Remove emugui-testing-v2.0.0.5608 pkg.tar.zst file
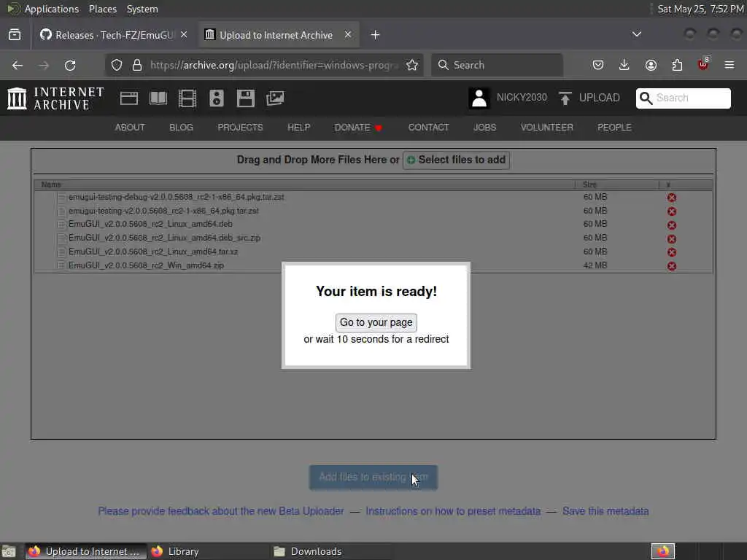The width and height of the screenshot is (747, 560). [x=672, y=211]
